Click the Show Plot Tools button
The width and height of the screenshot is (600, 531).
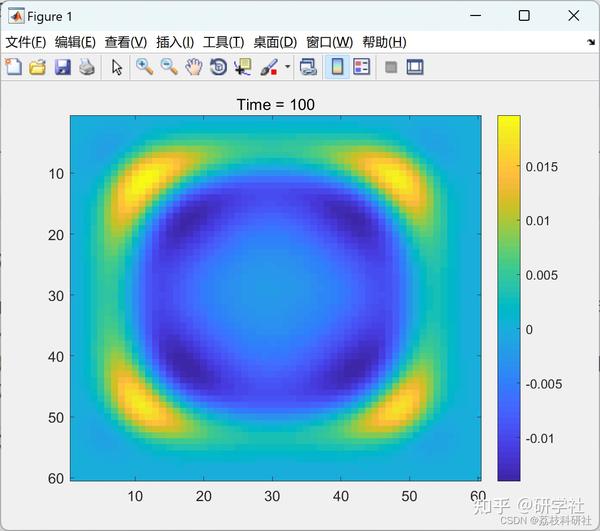(415, 67)
